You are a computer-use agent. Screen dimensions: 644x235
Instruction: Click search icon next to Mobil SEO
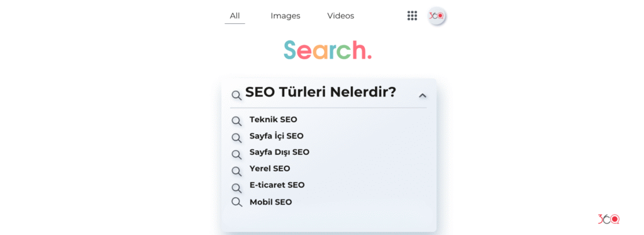[x=236, y=202]
